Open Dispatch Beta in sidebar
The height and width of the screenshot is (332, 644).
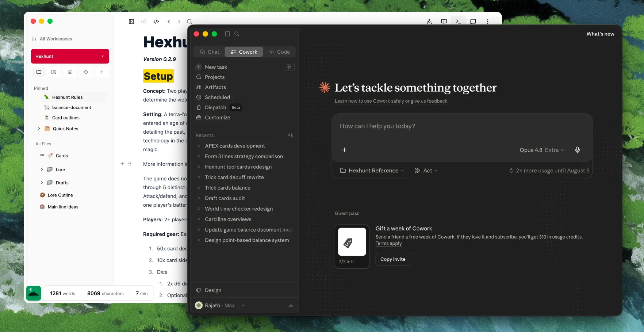[219, 107]
